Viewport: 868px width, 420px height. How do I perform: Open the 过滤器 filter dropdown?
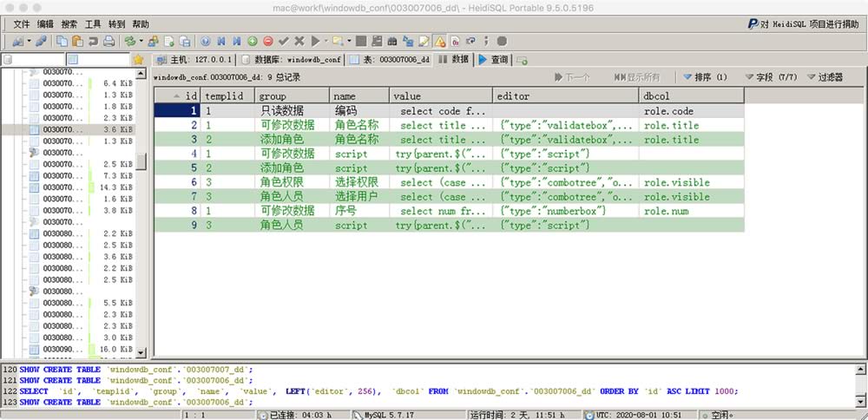click(x=823, y=77)
